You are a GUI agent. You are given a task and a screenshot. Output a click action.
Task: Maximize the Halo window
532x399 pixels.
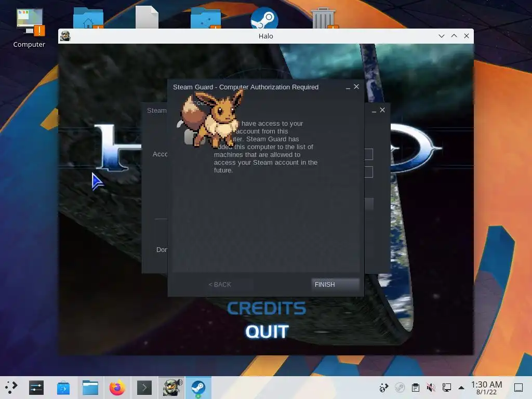coord(454,36)
